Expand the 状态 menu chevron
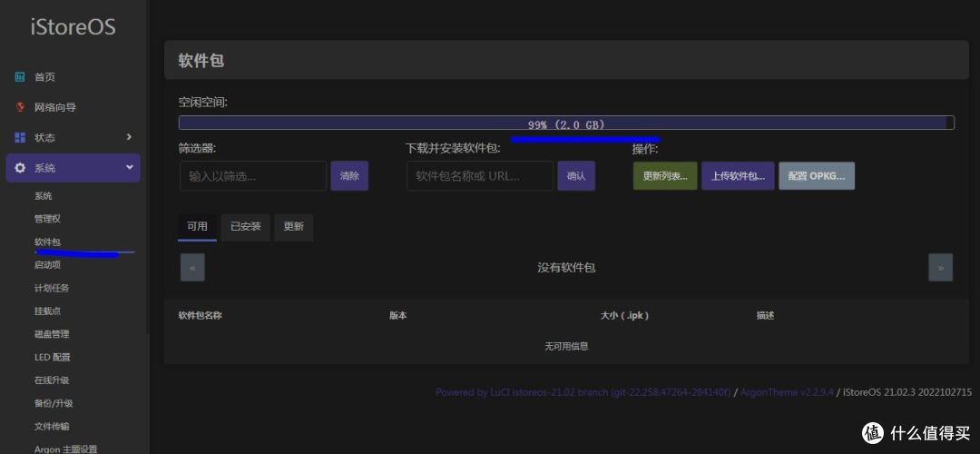The width and height of the screenshot is (980, 454). click(130, 137)
